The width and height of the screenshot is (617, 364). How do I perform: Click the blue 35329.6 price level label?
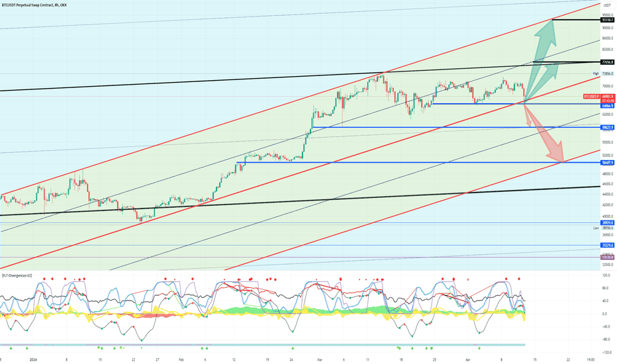pos(608,245)
